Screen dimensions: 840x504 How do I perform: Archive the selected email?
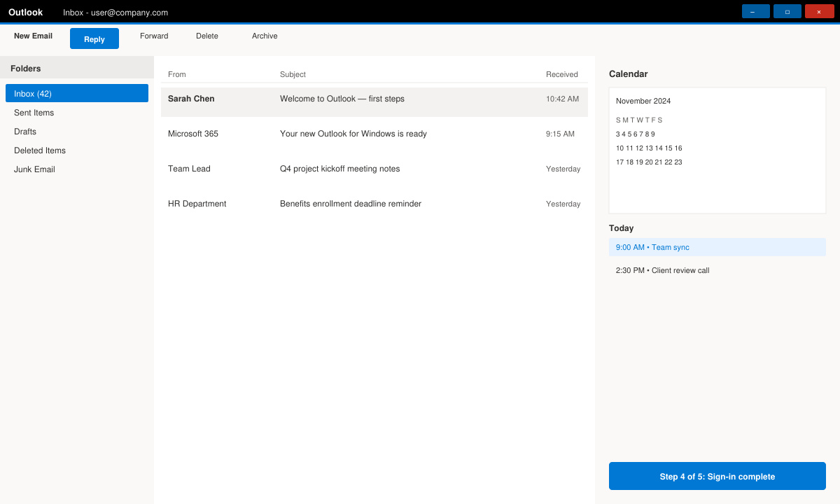coord(265,36)
